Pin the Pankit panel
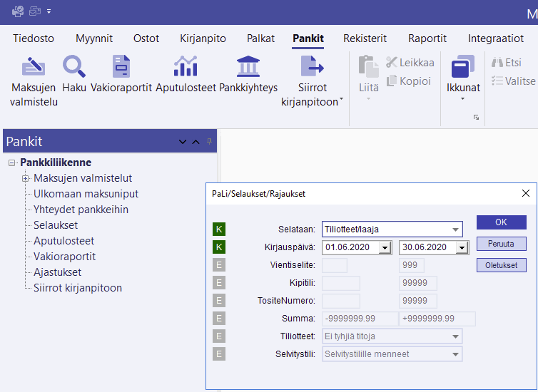538x392 pixels. click(x=209, y=142)
